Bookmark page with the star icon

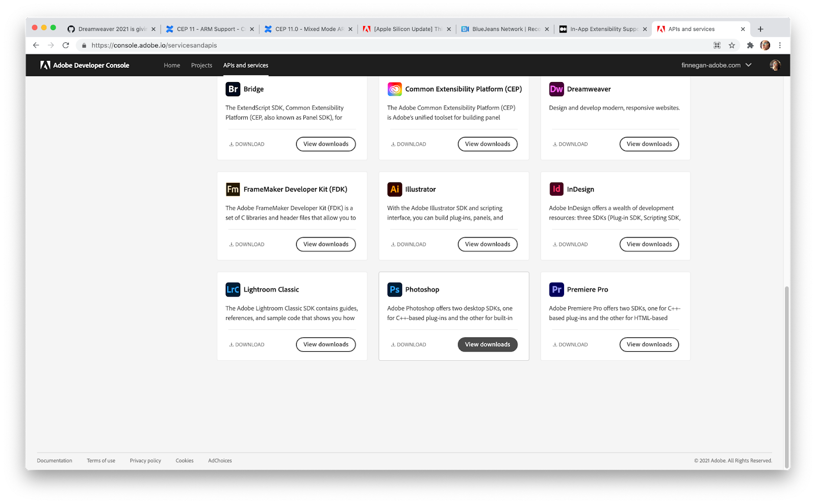click(732, 45)
